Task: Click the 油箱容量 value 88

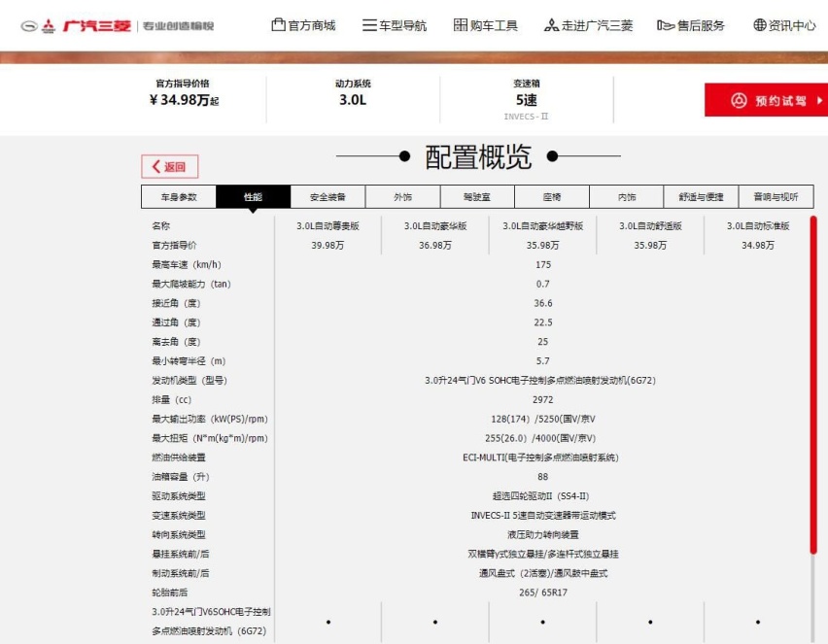Action: 543,477
